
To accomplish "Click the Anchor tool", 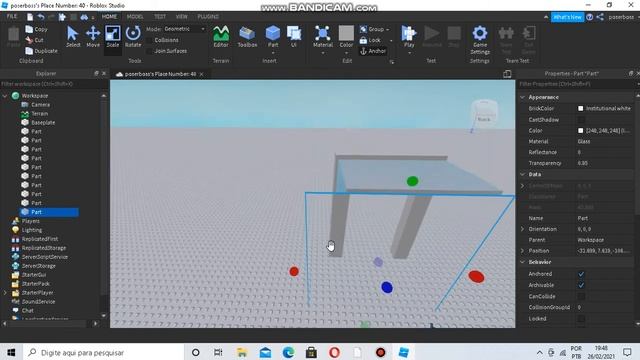I will [x=373, y=51].
